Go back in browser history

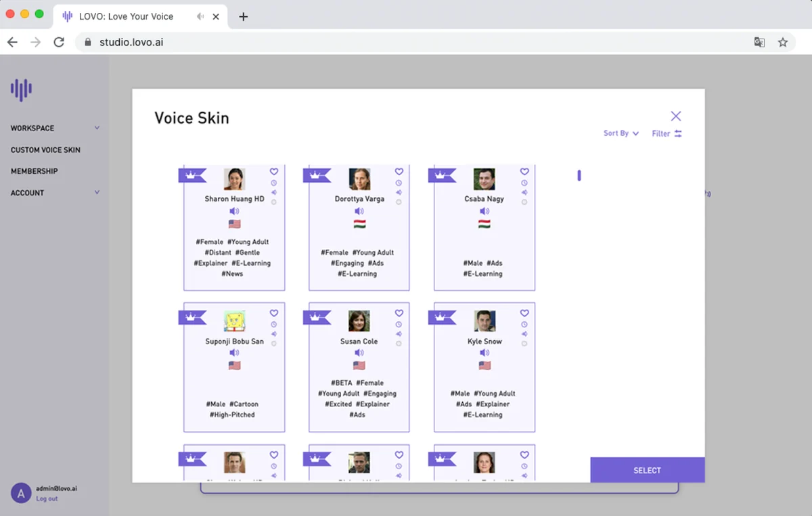(x=12, y=42)
